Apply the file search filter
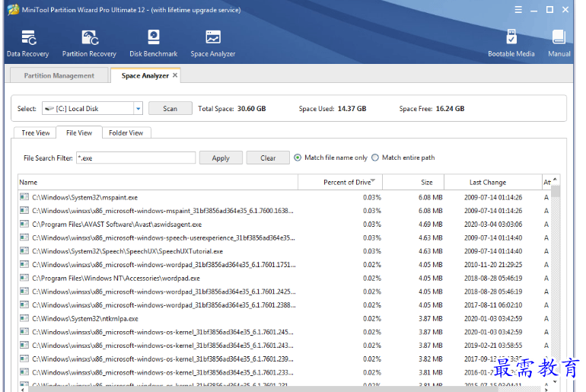 pos(221,158)
